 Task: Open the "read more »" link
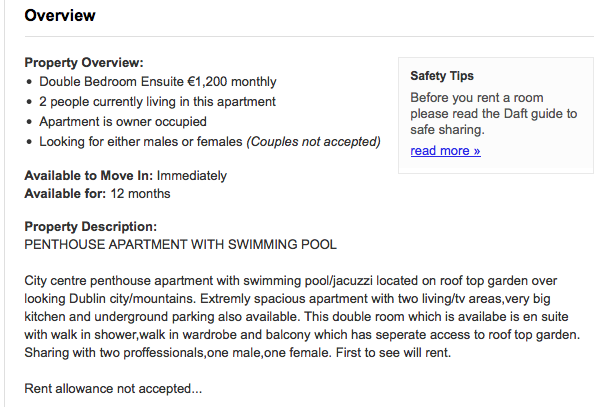[x=445, y=151]
